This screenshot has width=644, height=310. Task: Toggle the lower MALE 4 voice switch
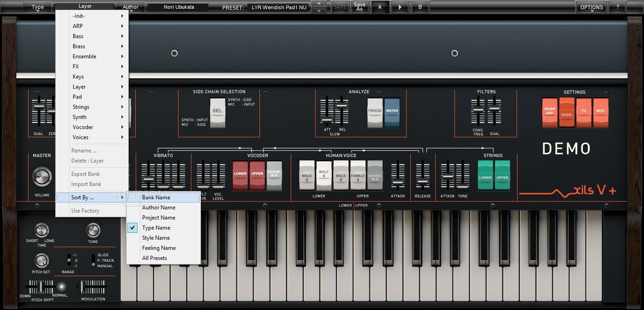point(324,175)
